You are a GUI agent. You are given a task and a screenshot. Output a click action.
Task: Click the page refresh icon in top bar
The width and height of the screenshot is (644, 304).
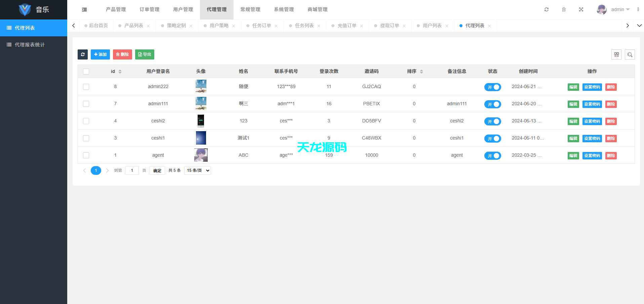pos(546,9)
